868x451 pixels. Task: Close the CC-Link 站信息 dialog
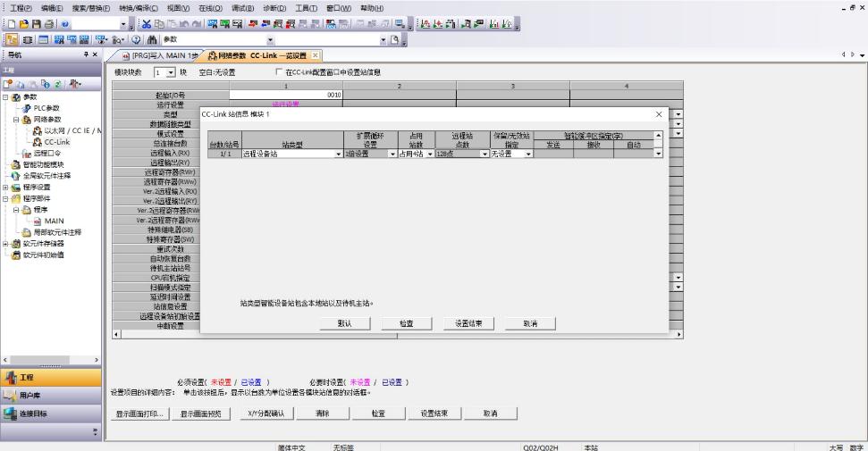click(x=659, y=114)
